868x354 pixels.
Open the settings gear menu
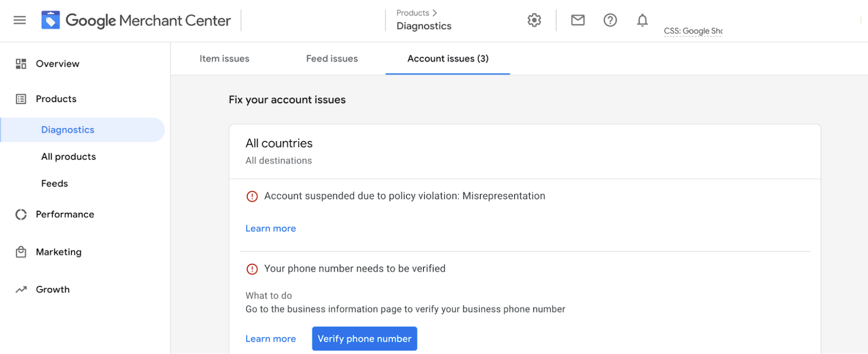coord(534,21)
